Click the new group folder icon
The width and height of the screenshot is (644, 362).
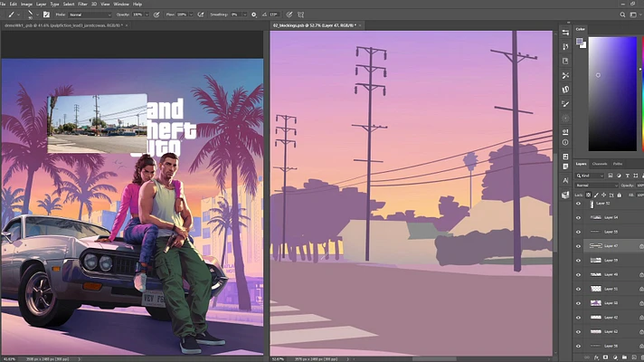pyautogui.click(x=624, y=357)
